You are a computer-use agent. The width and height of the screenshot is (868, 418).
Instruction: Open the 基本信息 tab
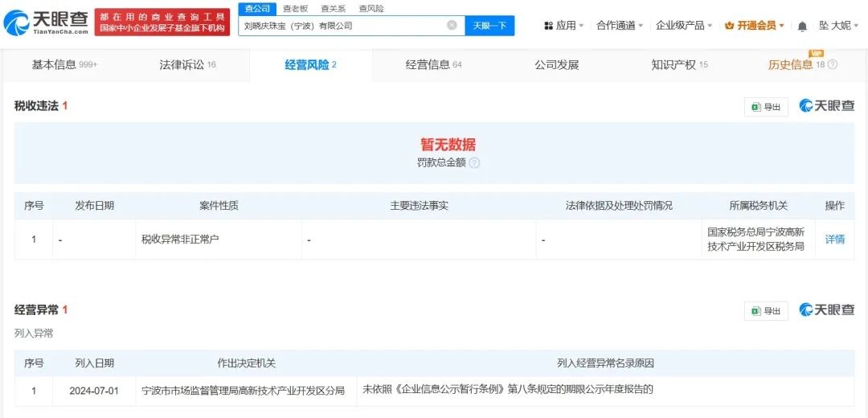pyautogui.click(x=64, y=64)
